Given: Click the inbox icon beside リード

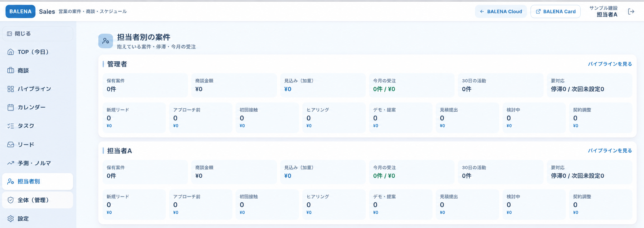Looking at the screenshot, I should (11, 144).
